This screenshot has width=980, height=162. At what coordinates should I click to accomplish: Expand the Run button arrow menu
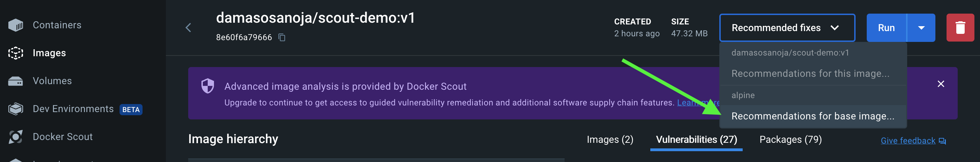tap(921, 28)
